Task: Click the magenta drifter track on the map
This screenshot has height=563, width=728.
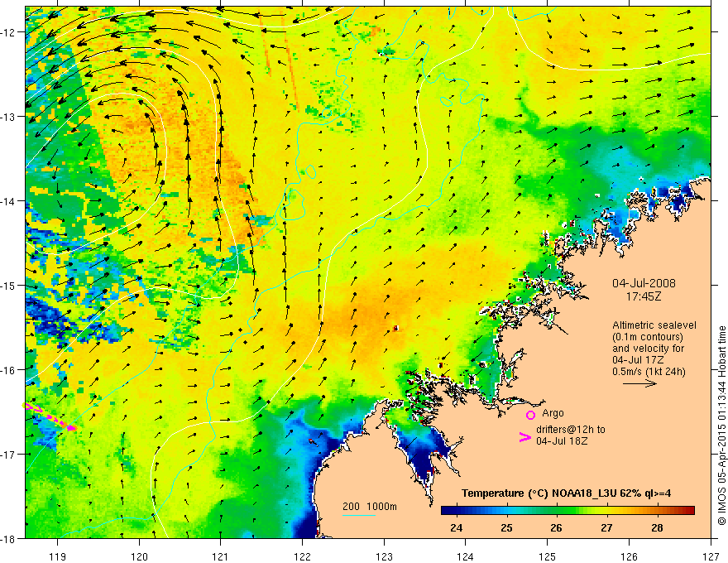Action: click(50, 417)
